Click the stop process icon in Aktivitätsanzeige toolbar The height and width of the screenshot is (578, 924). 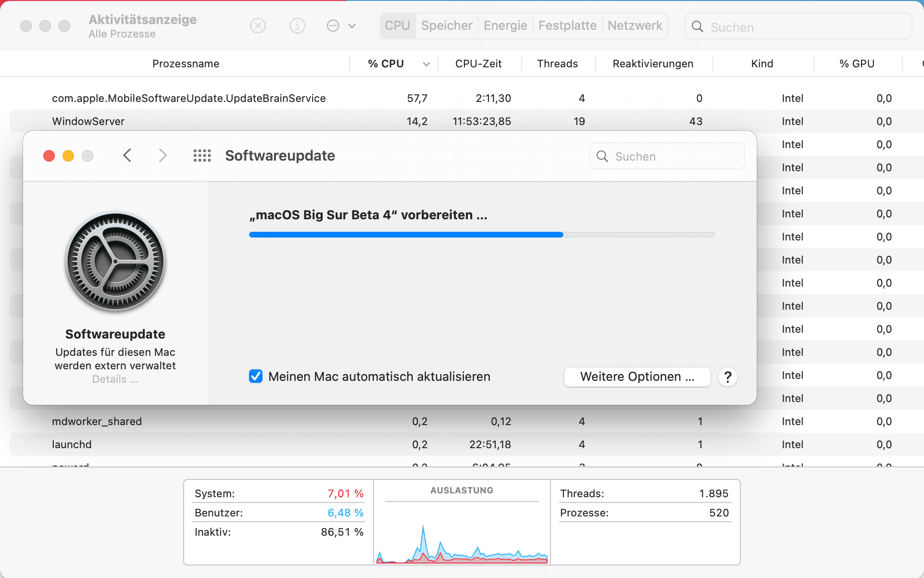258,25
